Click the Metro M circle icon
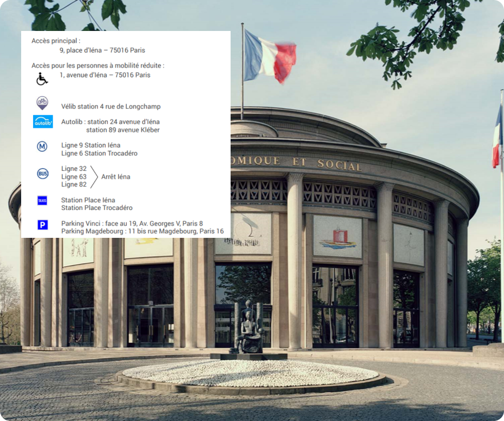 [x=42, y=147]
